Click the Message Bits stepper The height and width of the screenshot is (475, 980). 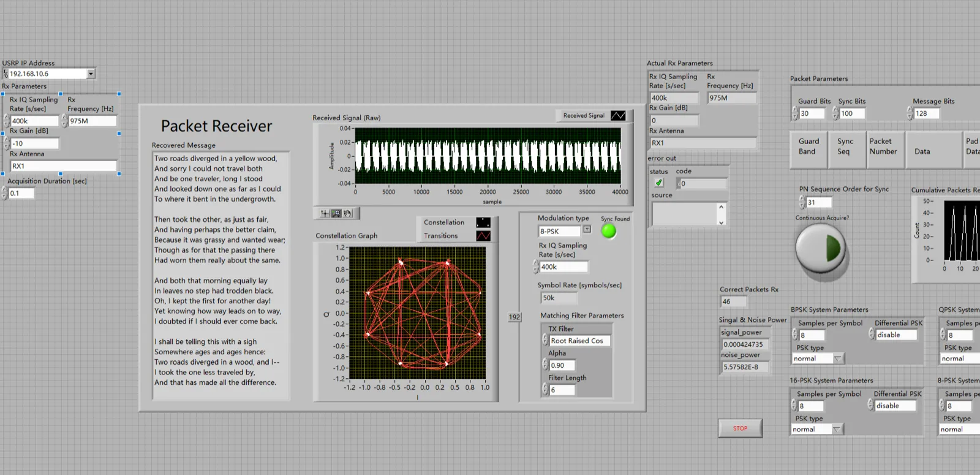tap(910, 113)
